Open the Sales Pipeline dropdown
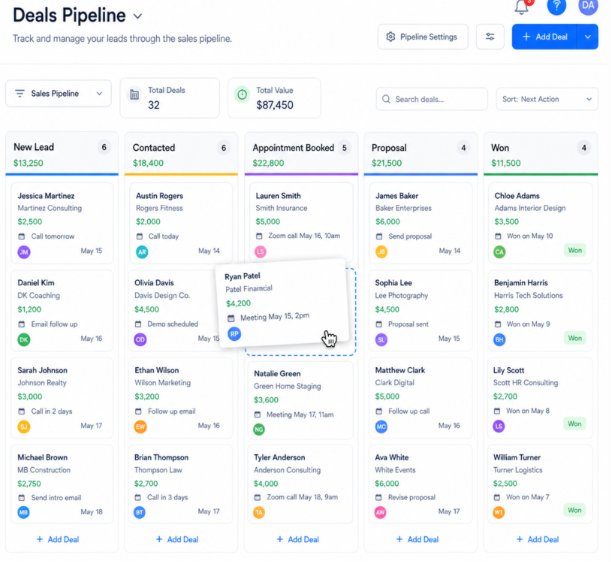Image resolution: width=611 pixels, height=562 pixels. (x=58, y=94)
